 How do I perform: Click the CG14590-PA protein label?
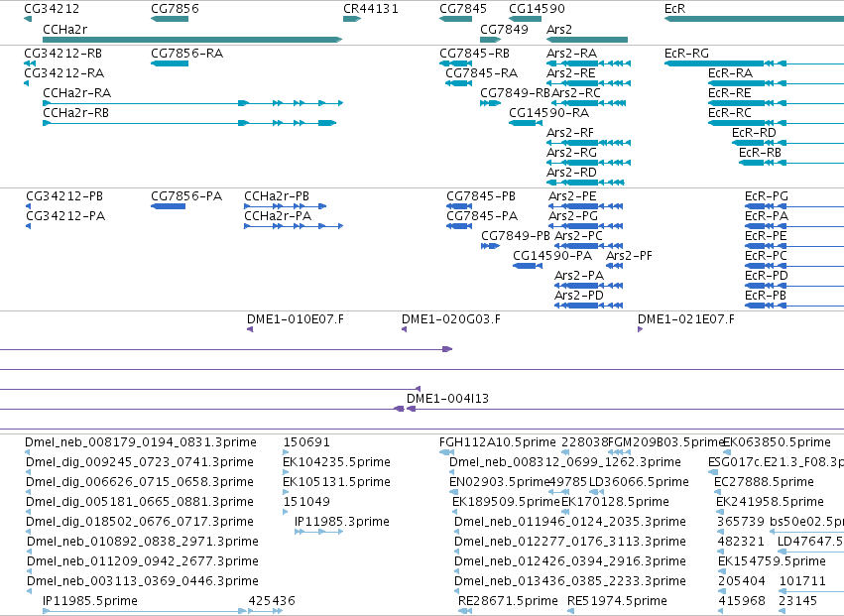pos(552,256)
